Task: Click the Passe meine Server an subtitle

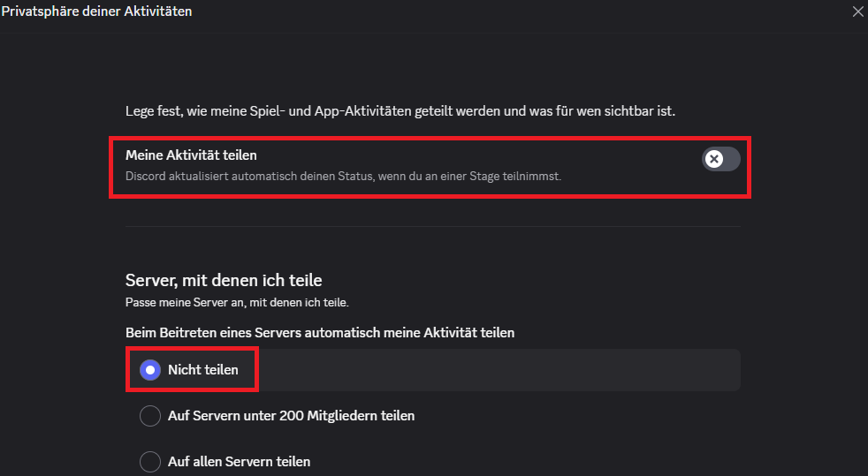Action: click(237, 303)
